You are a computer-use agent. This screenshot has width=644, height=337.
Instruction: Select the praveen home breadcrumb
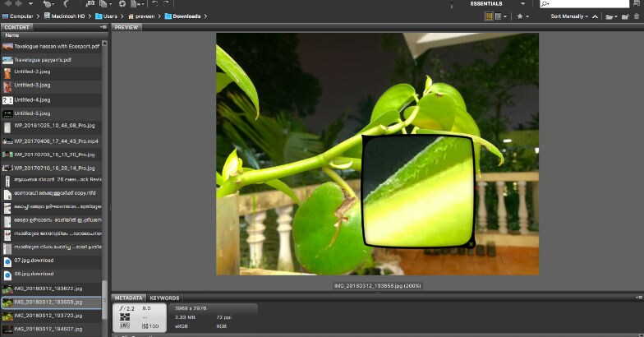tap(141, 16)
